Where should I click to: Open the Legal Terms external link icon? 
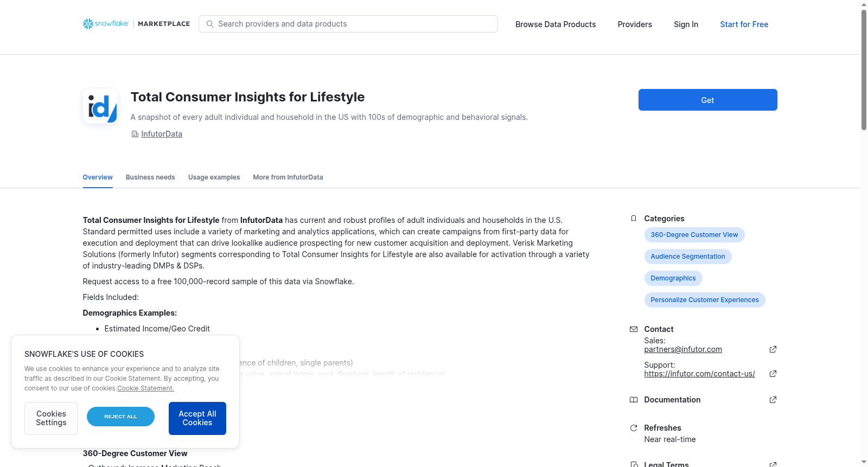coord(773,464)
